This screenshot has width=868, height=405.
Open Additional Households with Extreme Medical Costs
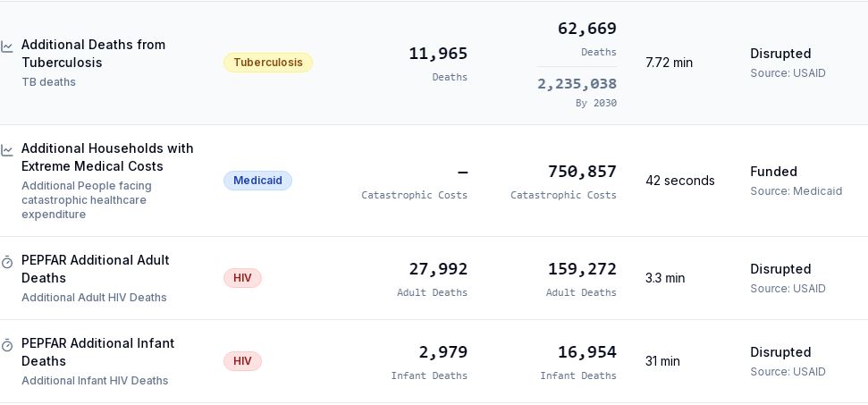coord(107,157)
